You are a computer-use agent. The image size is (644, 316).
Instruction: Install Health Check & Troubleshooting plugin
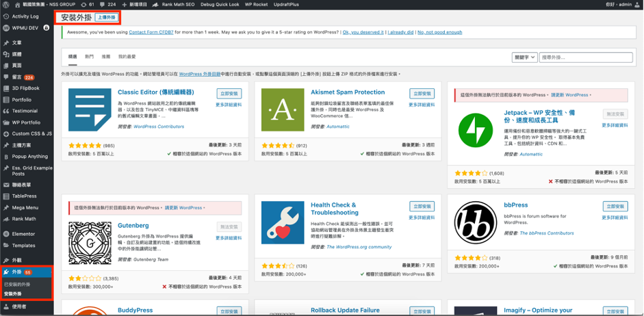[x=422, y=207]
